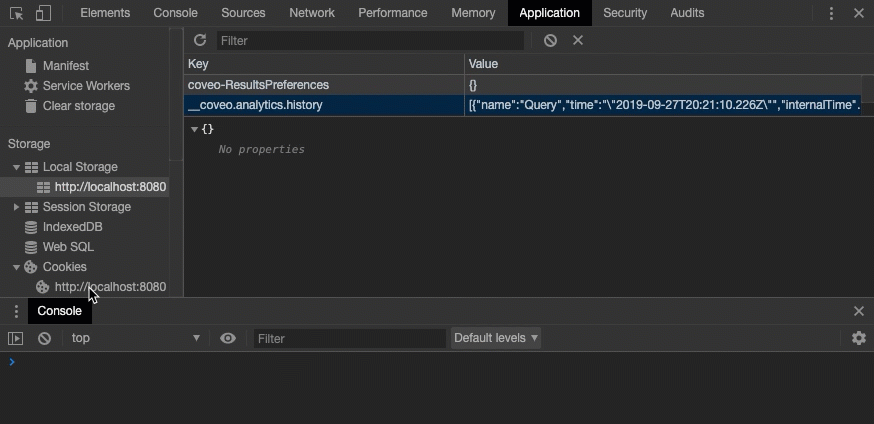Viewport: 874px width, 424px height.
Task: Click the Manifest file icon
Action: pyautogui.click(x=31, y=66)
